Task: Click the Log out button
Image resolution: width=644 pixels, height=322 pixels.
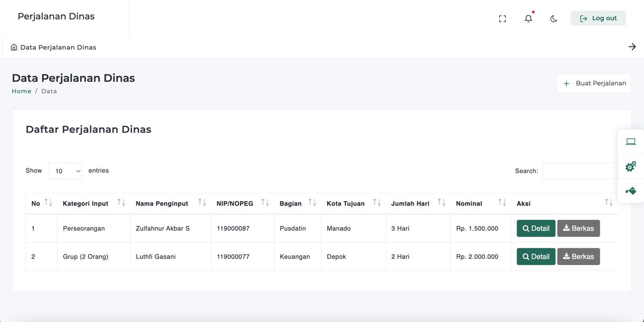Action: pos(598,18)
